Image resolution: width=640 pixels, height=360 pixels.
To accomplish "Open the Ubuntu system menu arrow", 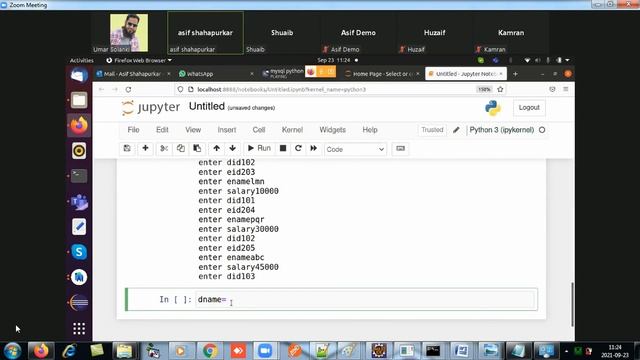I will point(567,60).
